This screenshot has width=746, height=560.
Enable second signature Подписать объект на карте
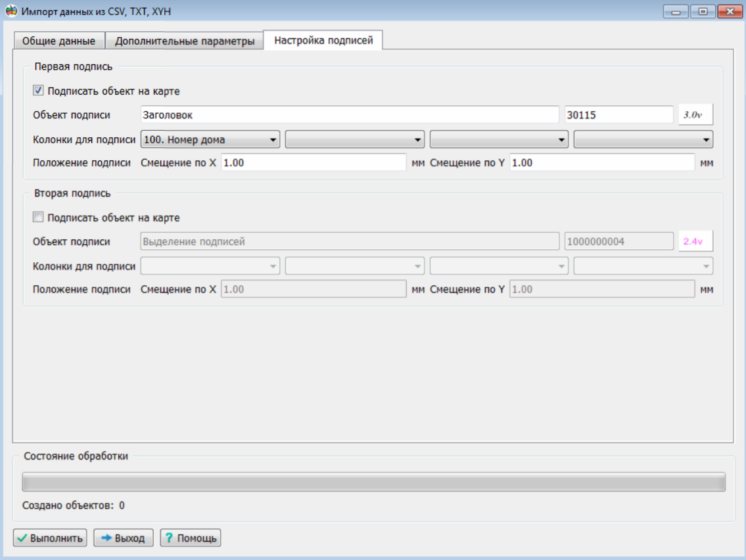[38, 218]
